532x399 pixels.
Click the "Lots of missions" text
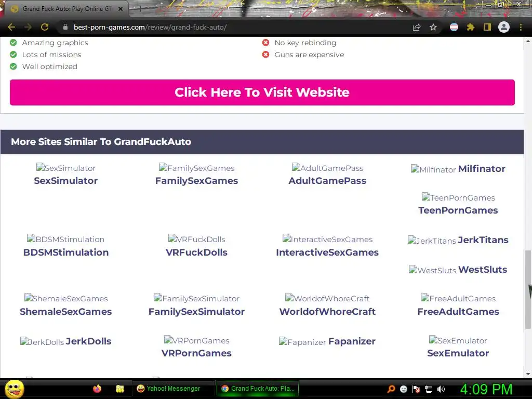pyautogui.click(x=51, y=55)
